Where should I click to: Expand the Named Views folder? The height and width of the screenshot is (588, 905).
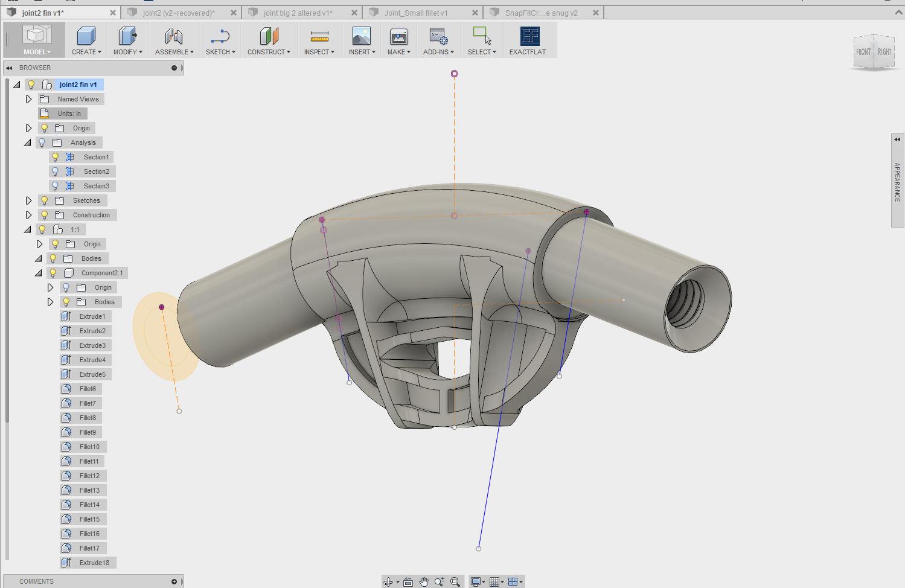pyautogui.click(x=28, y=99)
